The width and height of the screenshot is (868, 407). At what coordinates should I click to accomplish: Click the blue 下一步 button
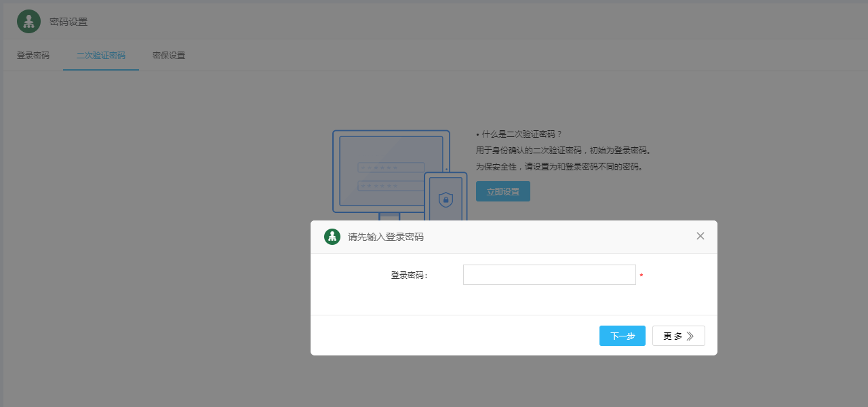coord(622,336)
